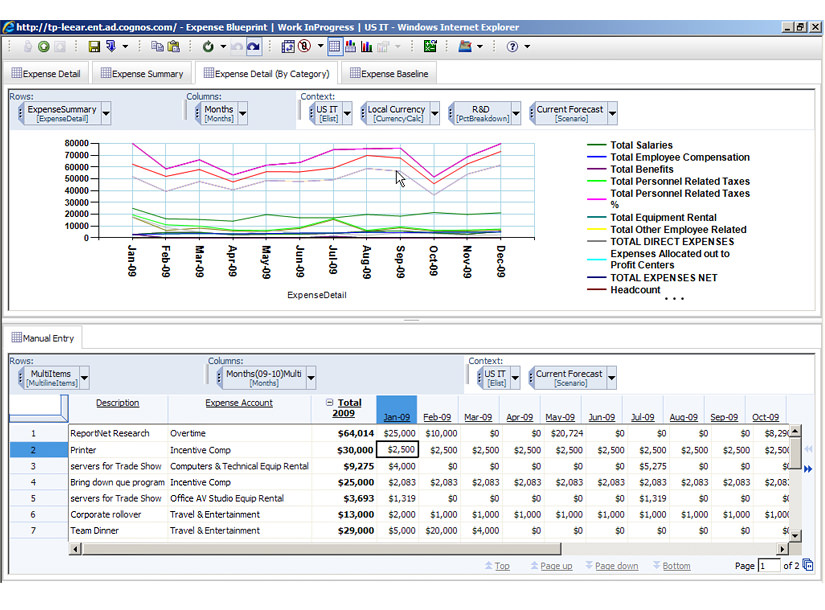Click the highlighted Redo arrow icon
Screen dimensions: 825x610
[254, 47]
